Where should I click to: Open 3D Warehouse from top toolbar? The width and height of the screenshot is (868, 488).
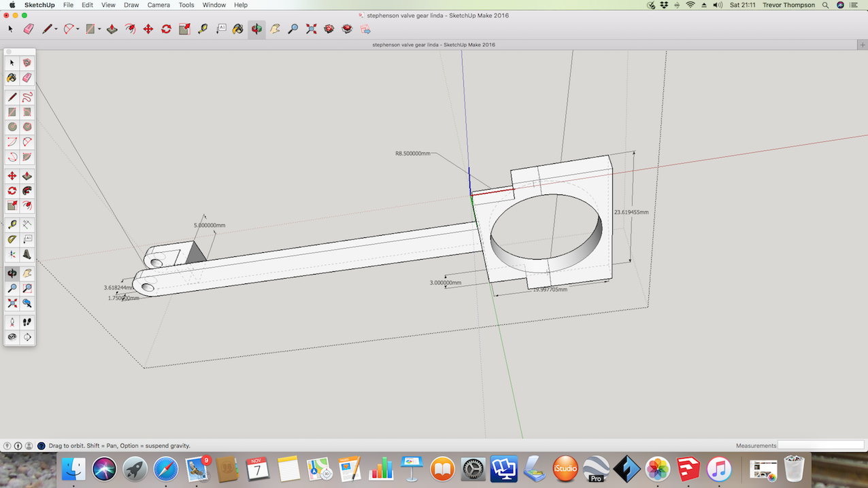[x=329, y=29]
